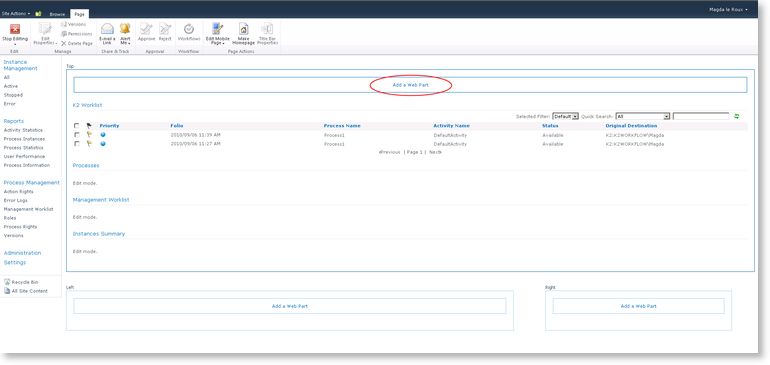Open User Performance in sidebar
770x365 pixels.
(24, 156)
